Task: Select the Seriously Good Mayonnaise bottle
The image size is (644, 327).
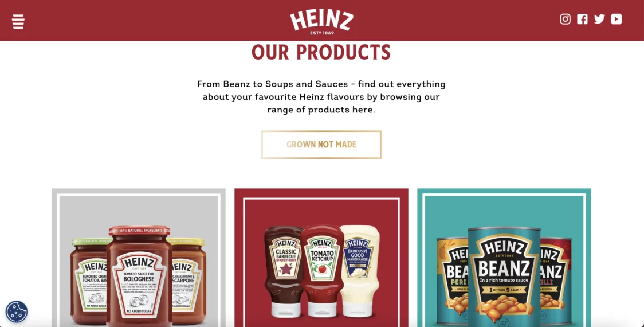Action: pos(359,271)
